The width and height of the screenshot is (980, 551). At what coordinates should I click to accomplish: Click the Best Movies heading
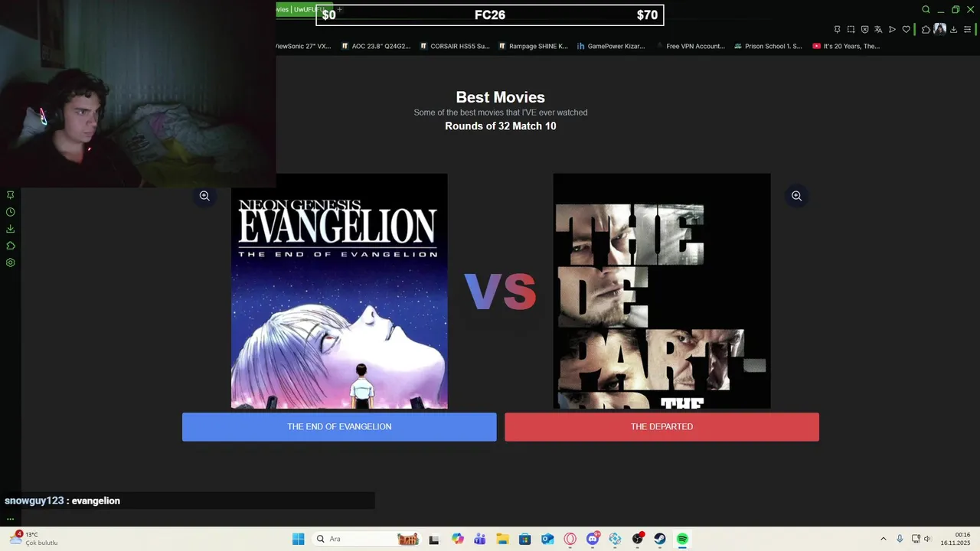tap(501, 97)
